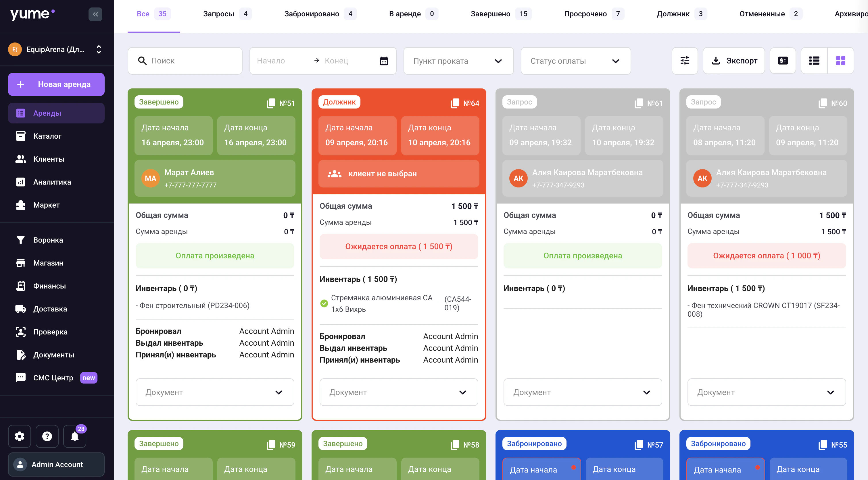This screenshot has width=868, height=480.
Task: Click the calendar icon in date range
Action: coord(384,61)
